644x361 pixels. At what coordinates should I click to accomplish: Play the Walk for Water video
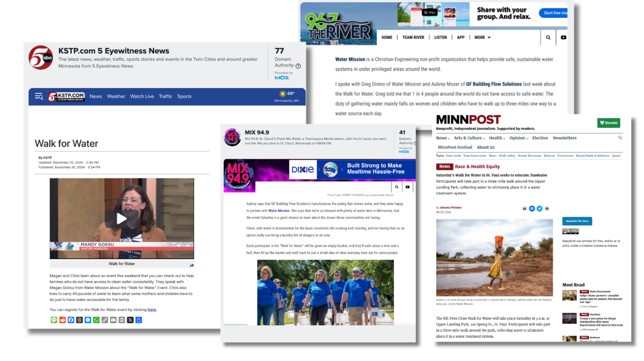click(122, 218)
